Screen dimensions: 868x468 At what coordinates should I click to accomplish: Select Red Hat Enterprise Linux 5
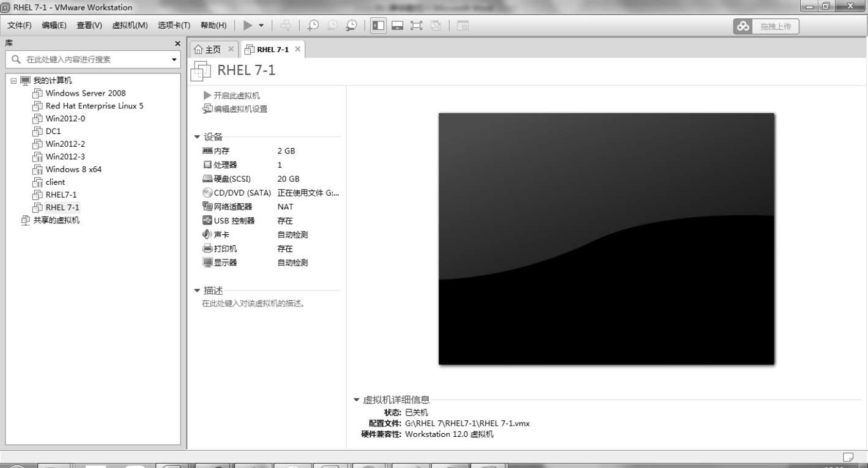tap(94, 106)
